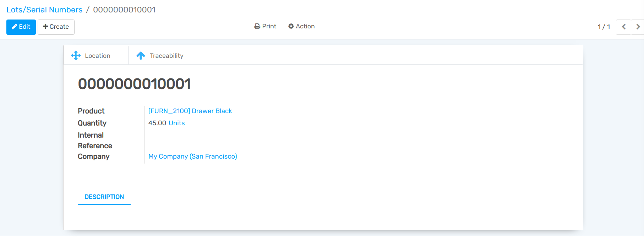
Task: Go to next record with right chevron
Action: pos(638,27)
